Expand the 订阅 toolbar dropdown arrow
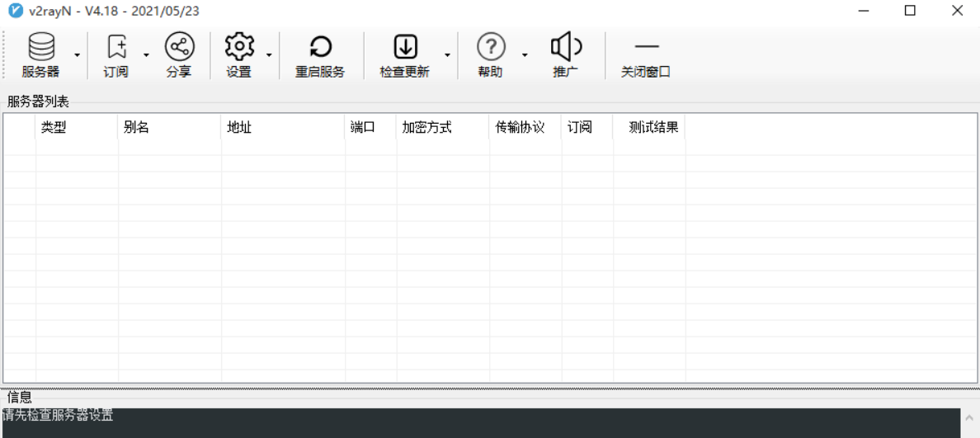This screenshot has height=438, width=980. (146, 55)
